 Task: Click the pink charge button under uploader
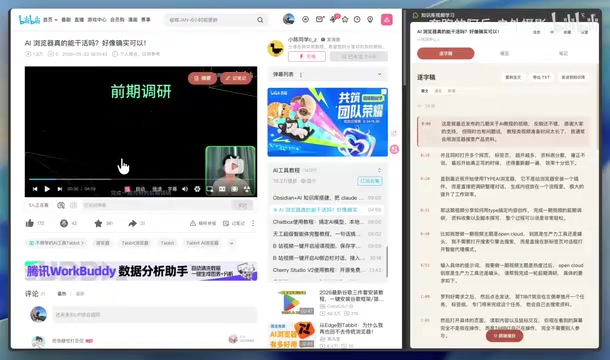pos(307,56)
